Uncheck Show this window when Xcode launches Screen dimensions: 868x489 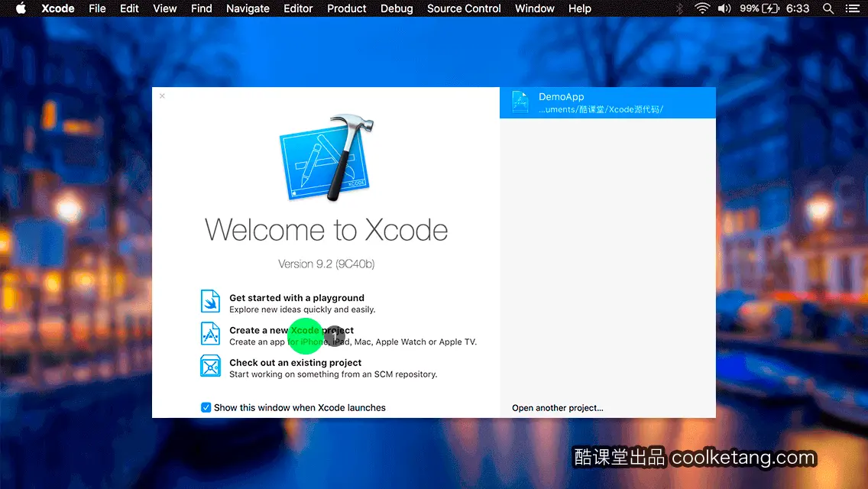(206, 407)
